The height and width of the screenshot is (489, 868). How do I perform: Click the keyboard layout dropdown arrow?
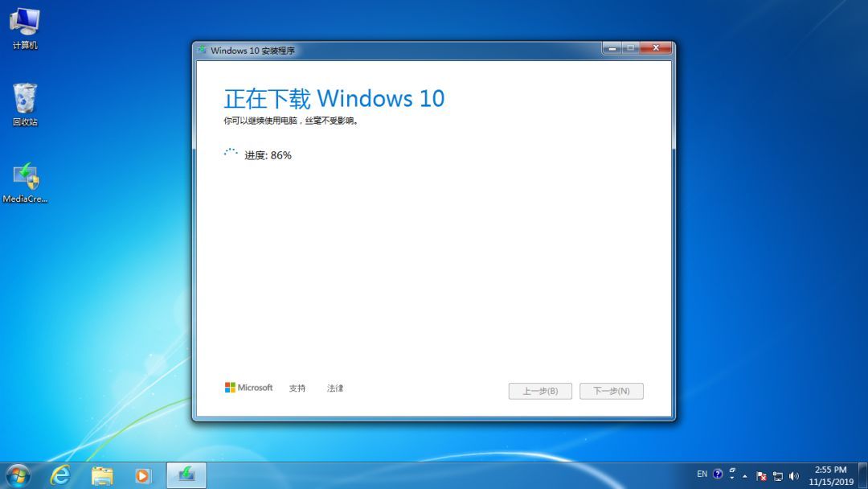pos(731,478)
